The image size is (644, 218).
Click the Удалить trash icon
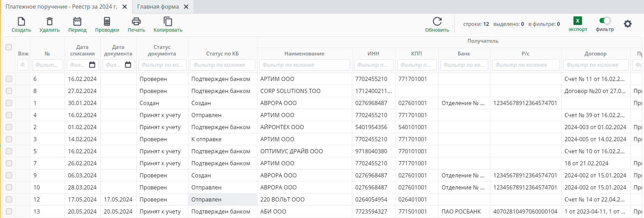[x=49, y=22]
